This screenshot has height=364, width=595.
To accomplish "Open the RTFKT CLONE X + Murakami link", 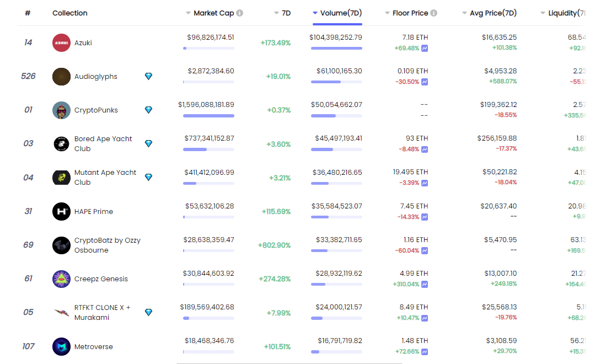I will (103, 312).
